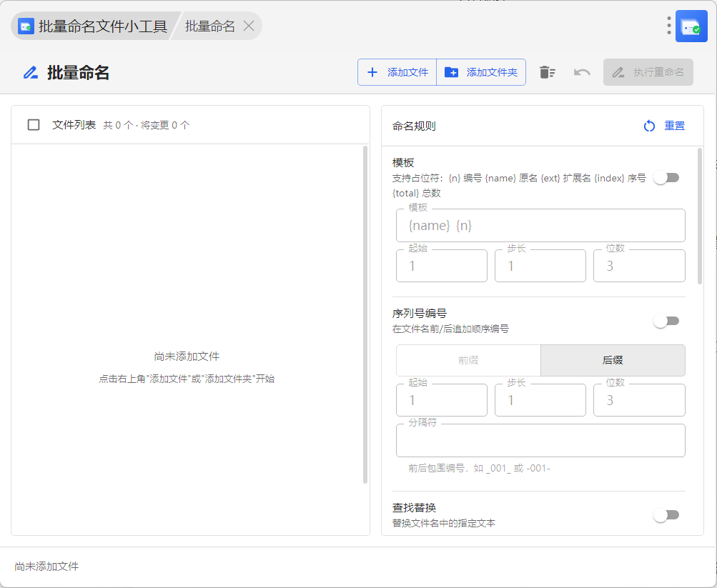Click the 模板 input with {name} {n}
This screenshot has width=717, height=588.
540,225
